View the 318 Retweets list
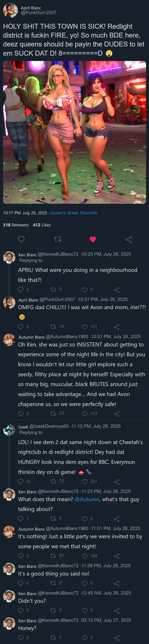This screenshot has width=149, height=644. tap(16, 225)
